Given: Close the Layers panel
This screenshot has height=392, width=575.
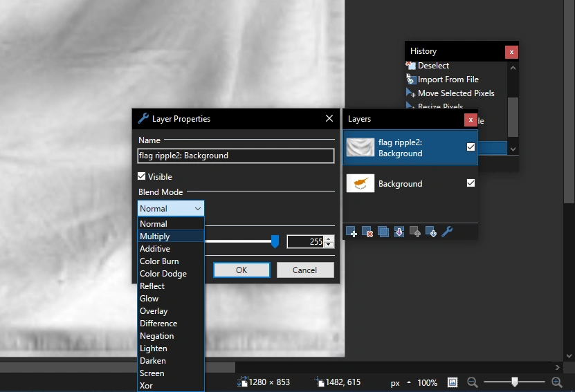Looking at the screenshot, I should tap(471, 120).
